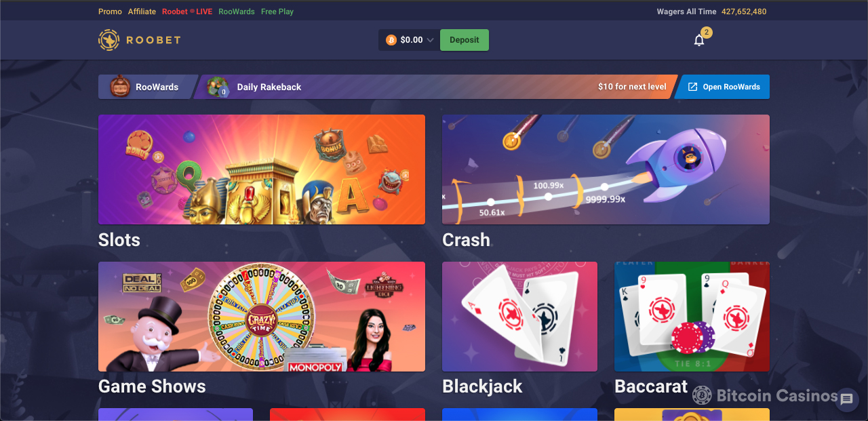The height and width of the screenshot is (421, 868).
Task: Click the $10 for next level progress bar
Action: (x=434, y=87)
